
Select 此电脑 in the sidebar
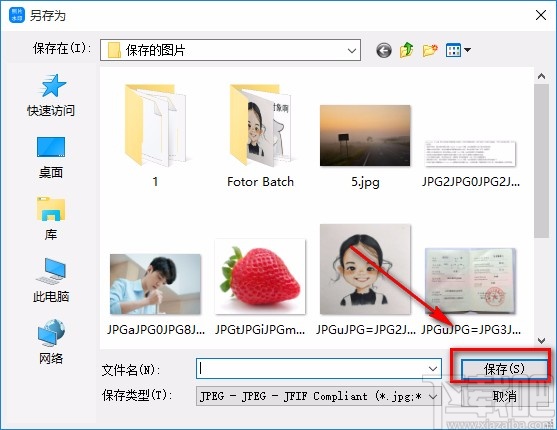click(51, 280)
